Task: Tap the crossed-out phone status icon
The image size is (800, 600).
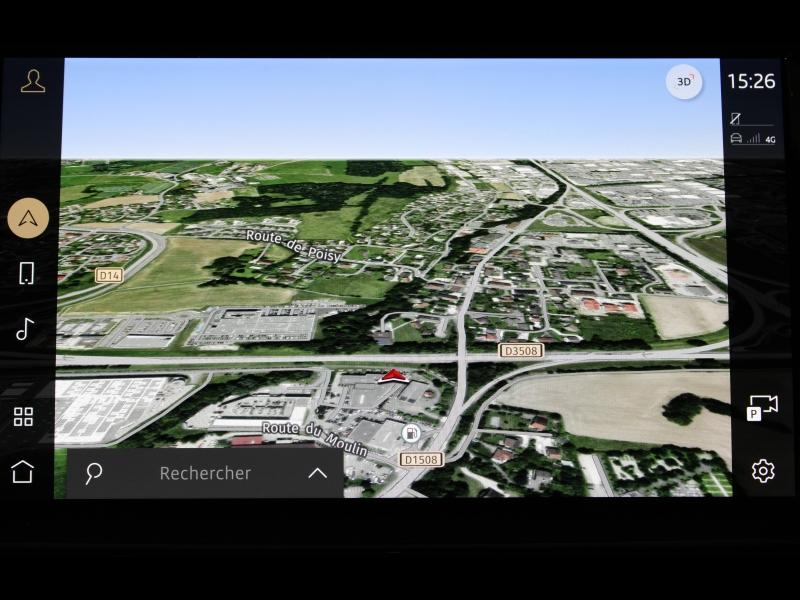Action: click(x=736, y=118)
